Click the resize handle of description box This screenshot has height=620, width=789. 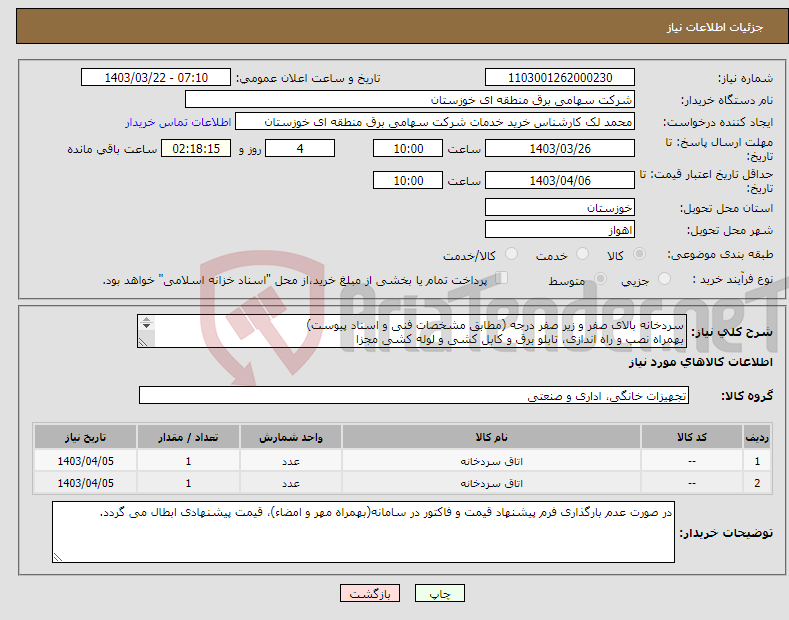(x=143, y=342)
